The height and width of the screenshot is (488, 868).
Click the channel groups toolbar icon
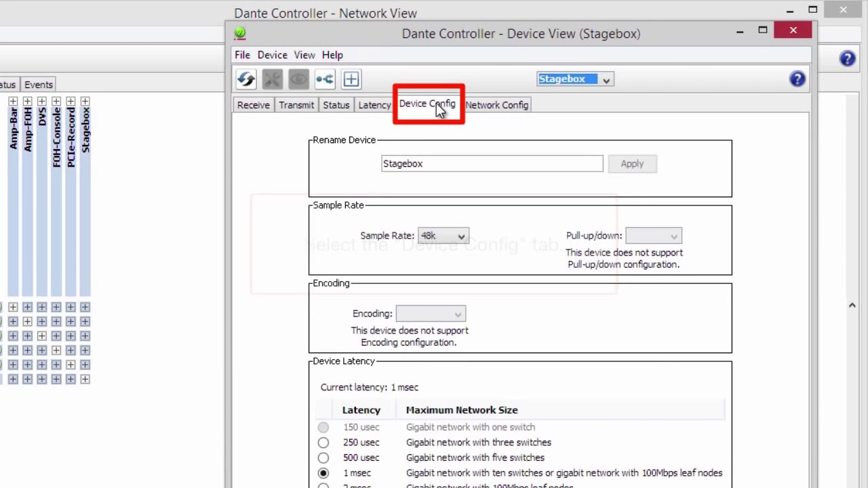325,79
